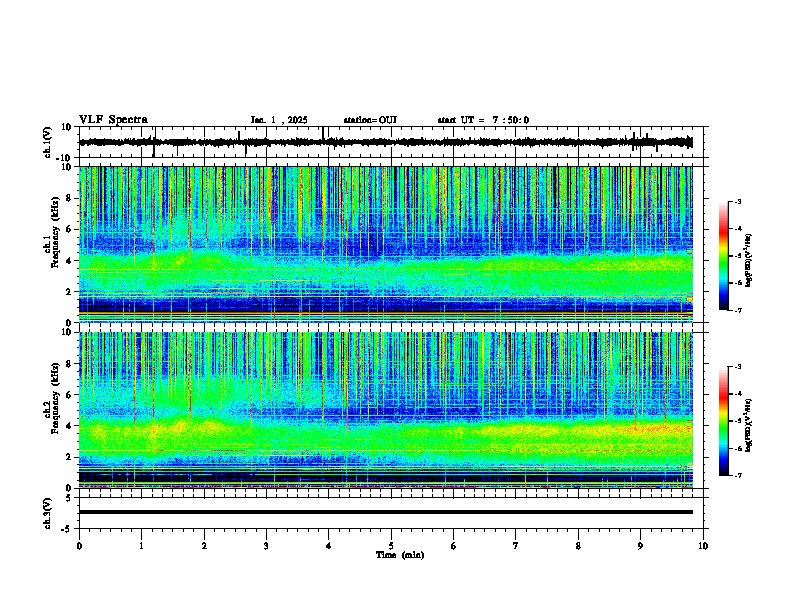Click the ch.1 'Frequency (kHz)' axis label
Viewport: 792px width, 612px height.
click(55, 232)
